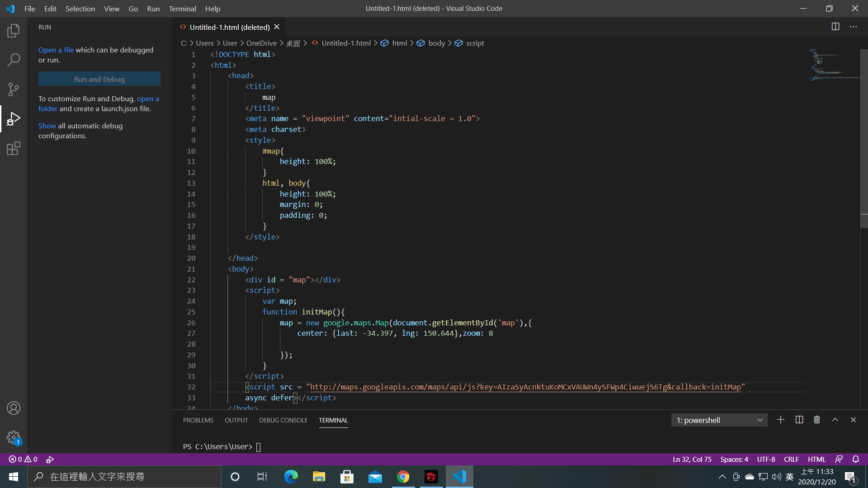
Task: Open the Manage gear icon
Action: [x=14, y=437]
